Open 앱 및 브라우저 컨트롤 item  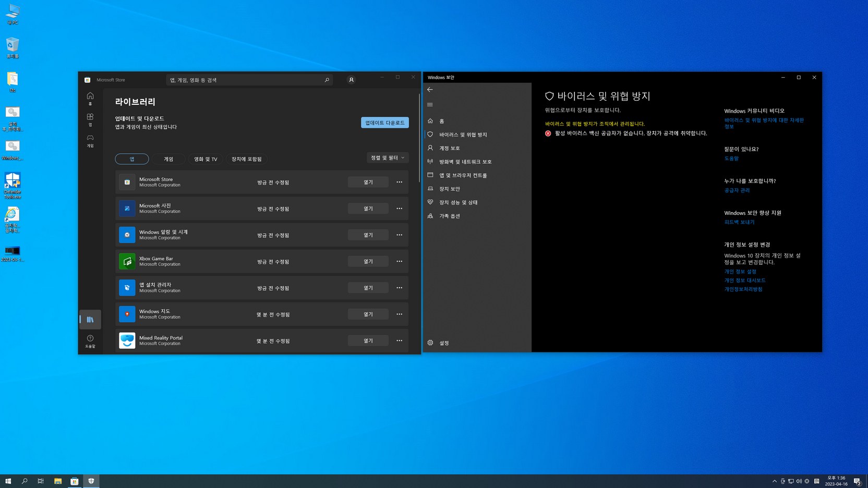pyautogui.click(x=477, y=175)
